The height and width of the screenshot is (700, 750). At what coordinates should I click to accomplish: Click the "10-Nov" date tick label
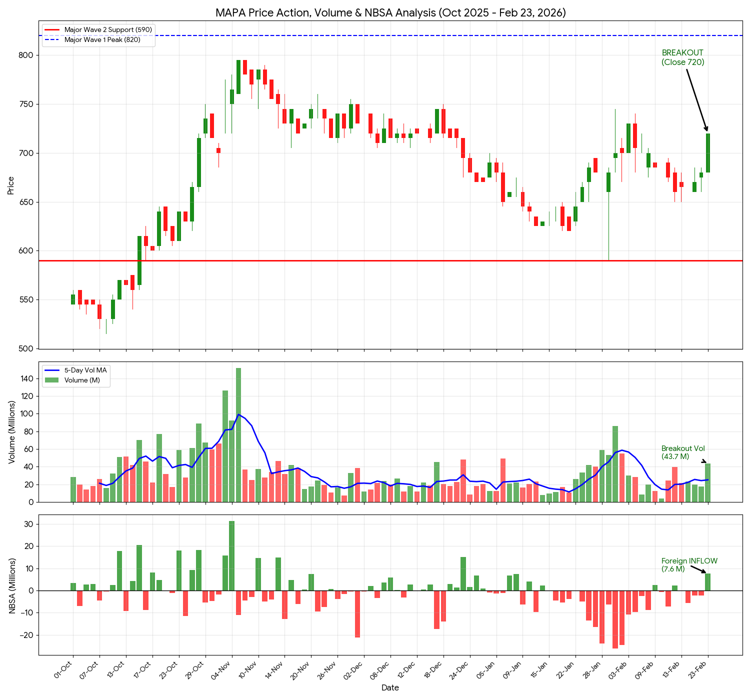click(249, 669)
